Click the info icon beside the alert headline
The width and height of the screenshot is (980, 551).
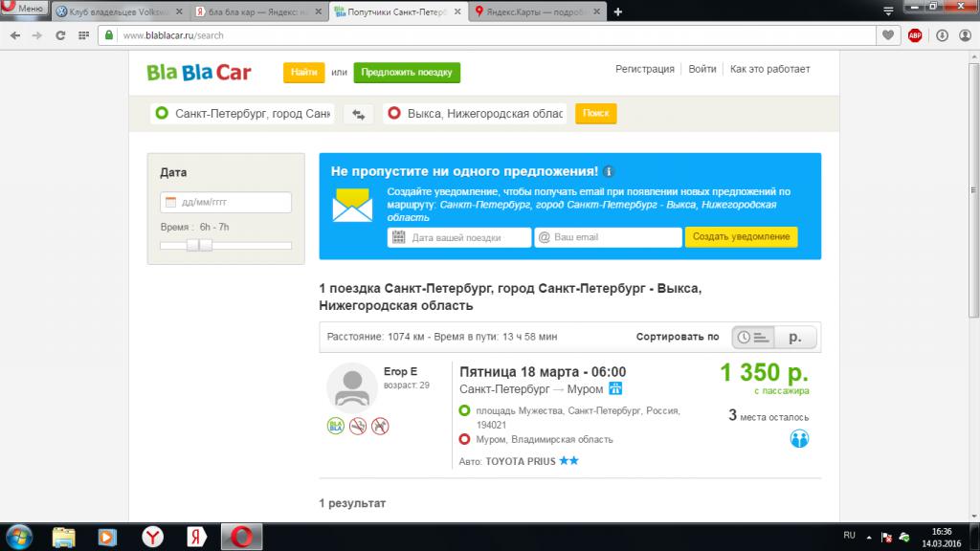(x=609, y=171)
